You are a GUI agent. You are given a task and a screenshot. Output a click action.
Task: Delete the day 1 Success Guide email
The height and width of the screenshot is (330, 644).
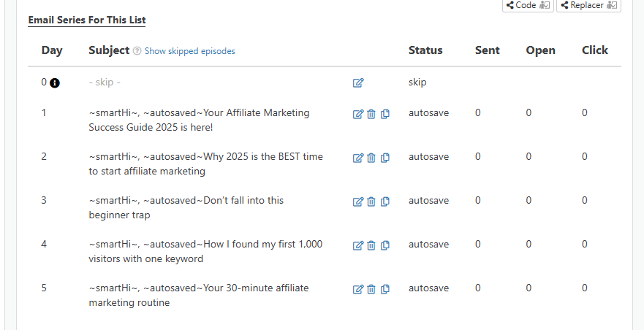(371, 114)
